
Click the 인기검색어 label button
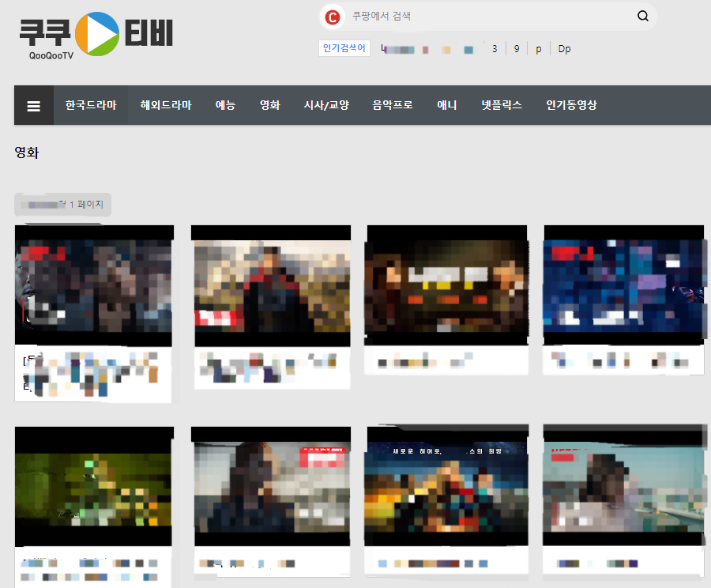(x=344, y=48)
